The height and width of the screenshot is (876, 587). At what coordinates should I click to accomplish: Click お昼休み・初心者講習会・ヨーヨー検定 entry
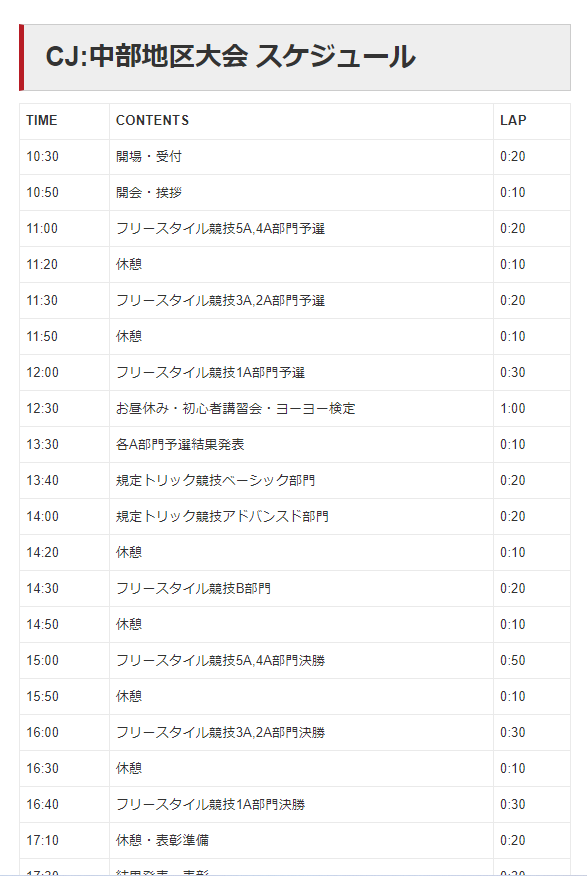[235, 408]
